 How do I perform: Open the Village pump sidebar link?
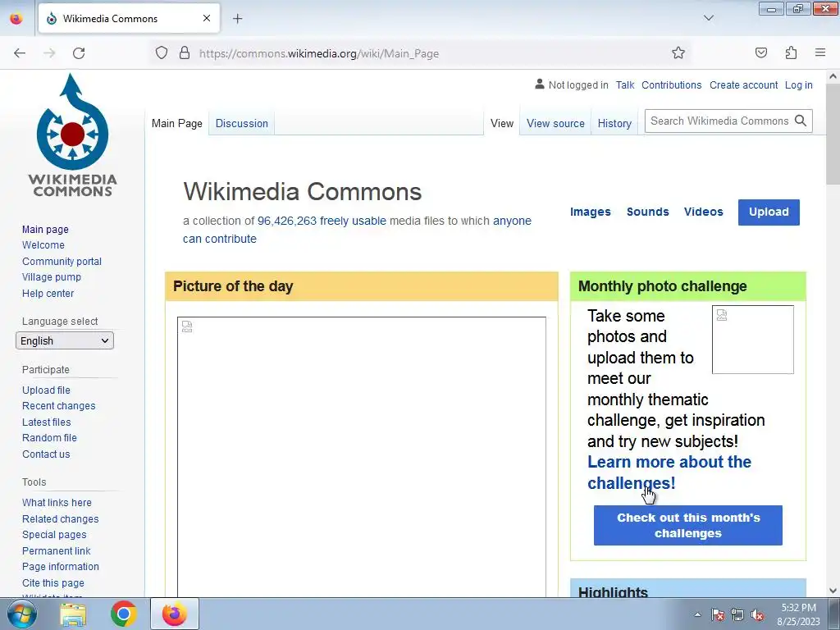pyautogui.click(x=52, y=277)
